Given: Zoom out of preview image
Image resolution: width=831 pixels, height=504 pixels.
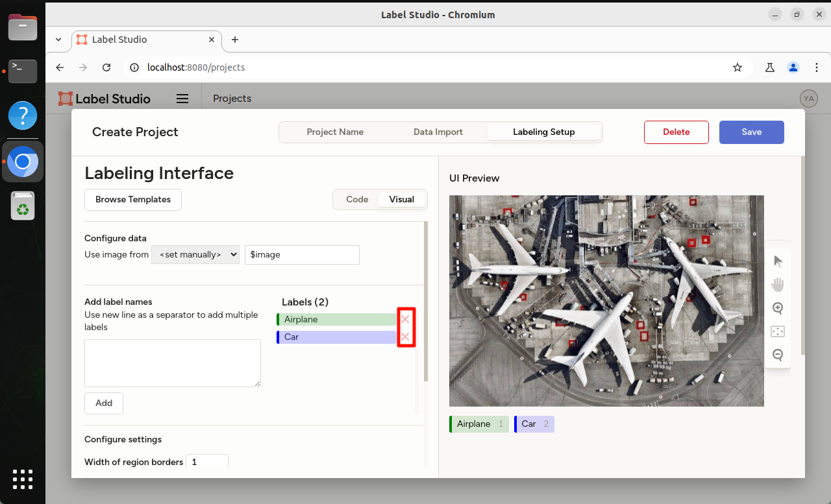Looking at the screenshot, I should pyautogui.click(x=778, y=355).
